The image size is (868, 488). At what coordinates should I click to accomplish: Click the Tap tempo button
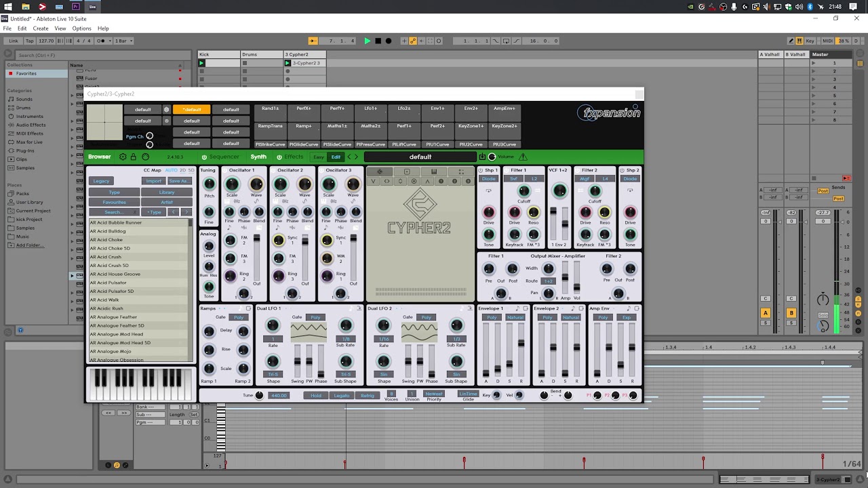(30, 41)
